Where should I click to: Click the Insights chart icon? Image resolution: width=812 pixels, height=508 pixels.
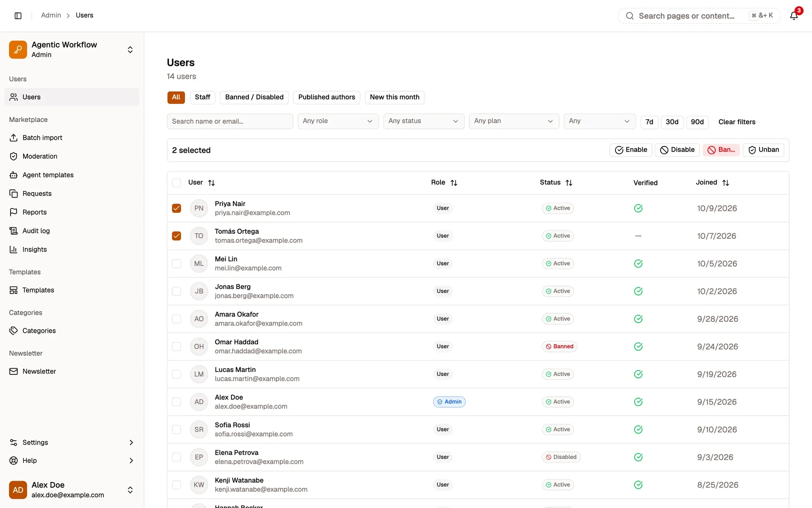(x=13, y=250)
